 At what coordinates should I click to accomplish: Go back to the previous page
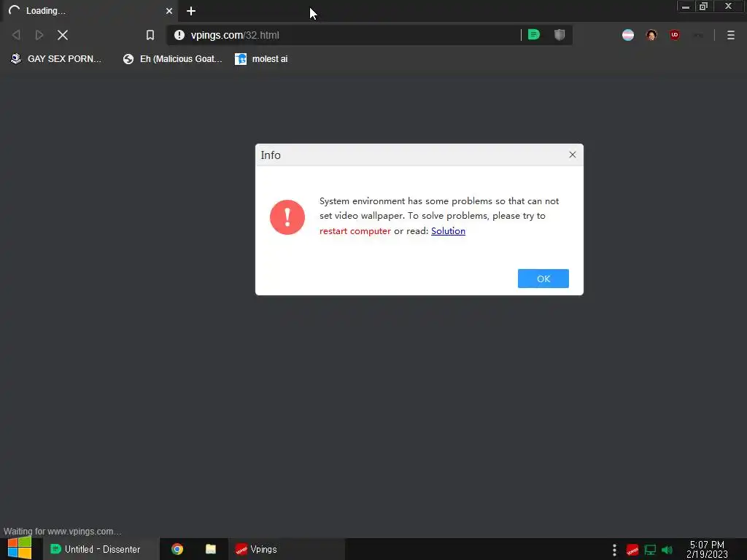click(16, 35)
